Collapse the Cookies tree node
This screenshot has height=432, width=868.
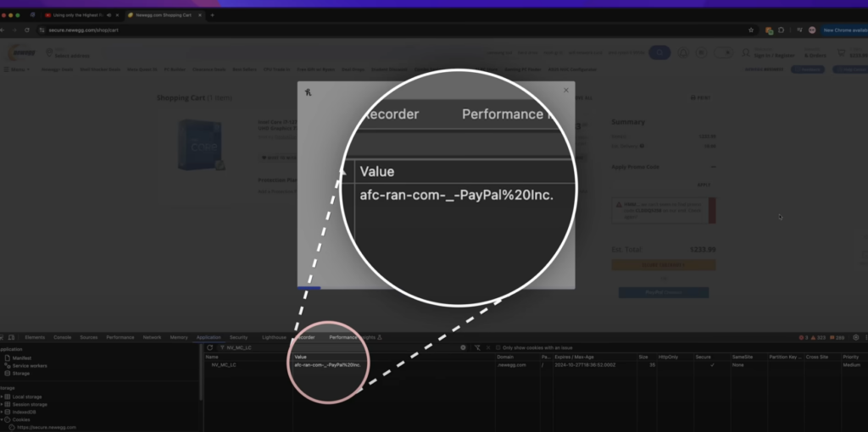(x=2, y=420)
